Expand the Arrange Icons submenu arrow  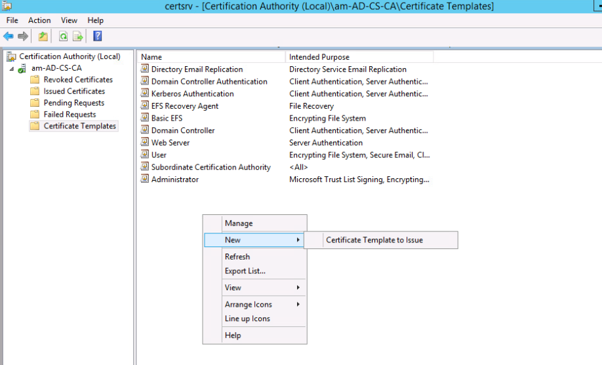click(x=298, y=304)
